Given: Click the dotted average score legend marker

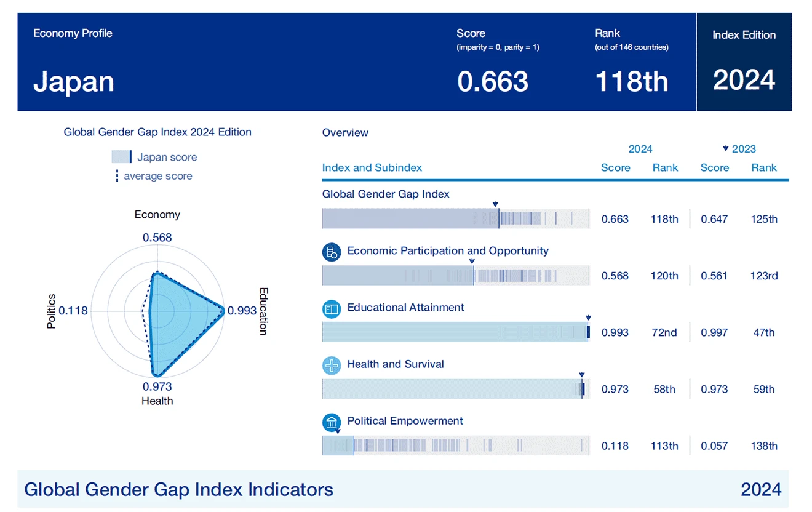Looking at the screenshot, I should [117, 176].
